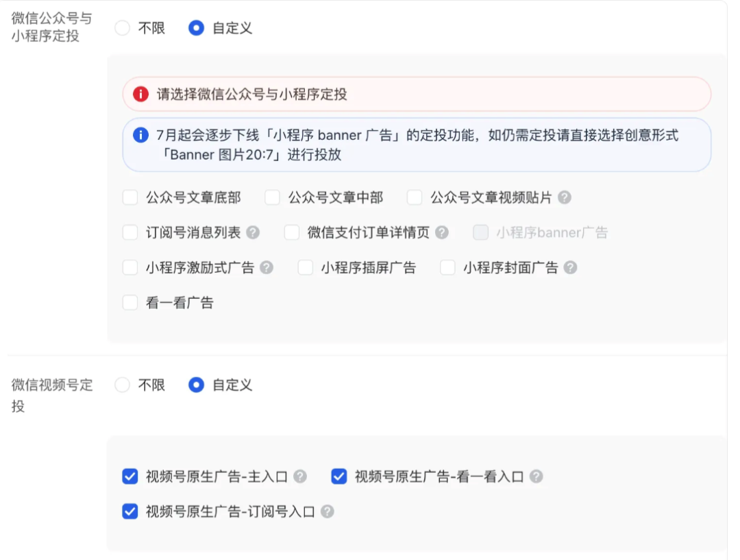The width and height of the screenshot is (740, 560).
Task: Uncheck 视频号原生广告-主入口 checkbox
Action: coord(130,476)
